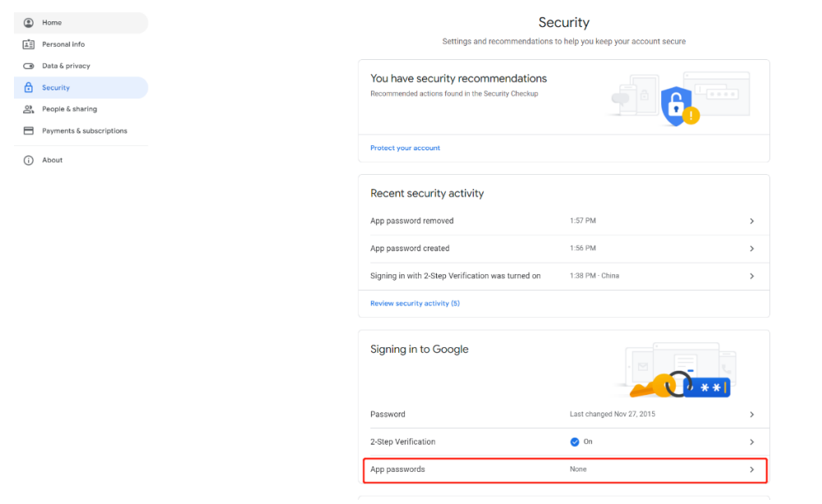Click the 2-Step Verification row label
The width and height of the screenshot is (822, 504).
click(402, 442)
